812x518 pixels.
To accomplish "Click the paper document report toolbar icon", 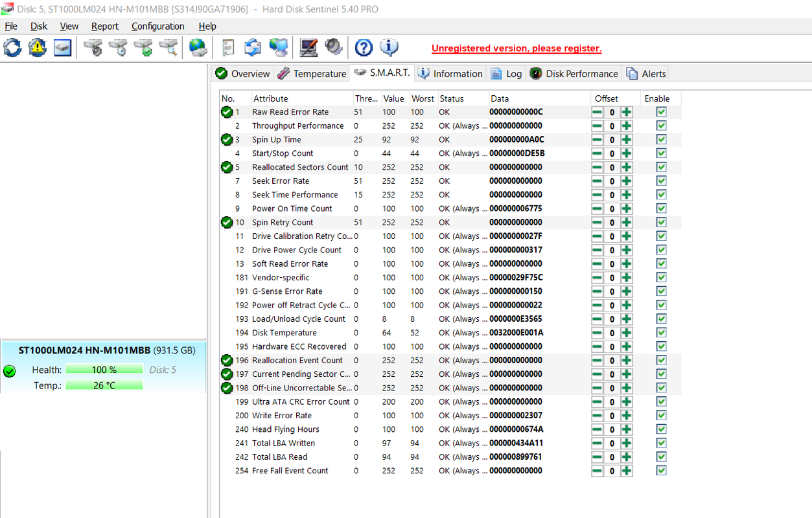I will [228, 47].
